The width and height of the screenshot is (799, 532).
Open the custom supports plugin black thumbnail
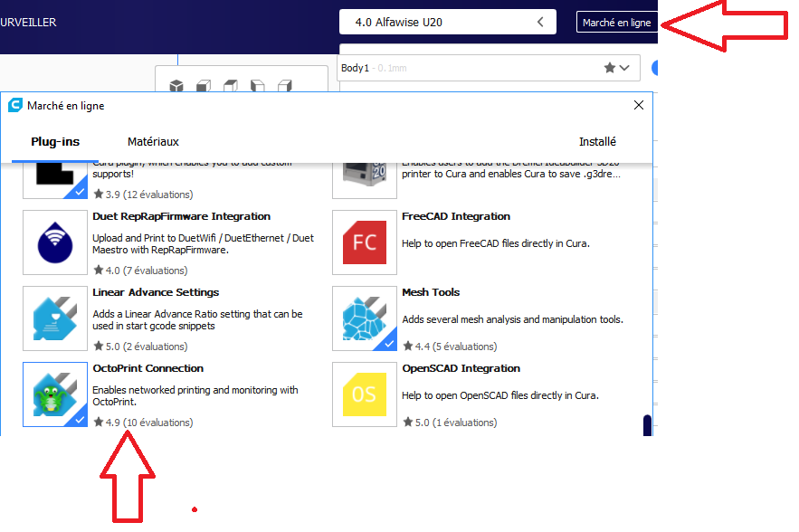click(55, 180)
